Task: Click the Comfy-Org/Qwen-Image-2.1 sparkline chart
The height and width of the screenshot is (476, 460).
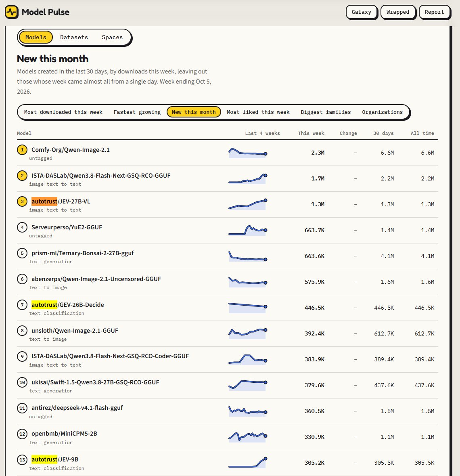Action: pos(248,153)
